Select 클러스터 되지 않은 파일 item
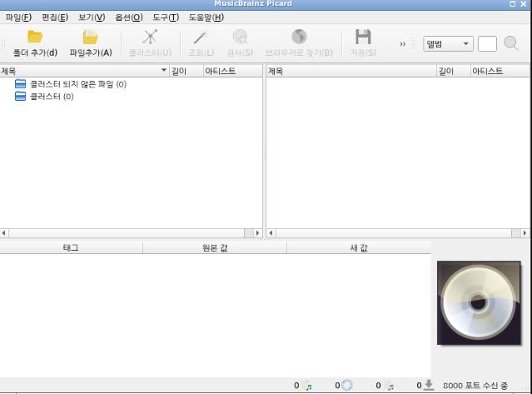The image size is (532, 394). pyautogui.click(x=77, y=84)
